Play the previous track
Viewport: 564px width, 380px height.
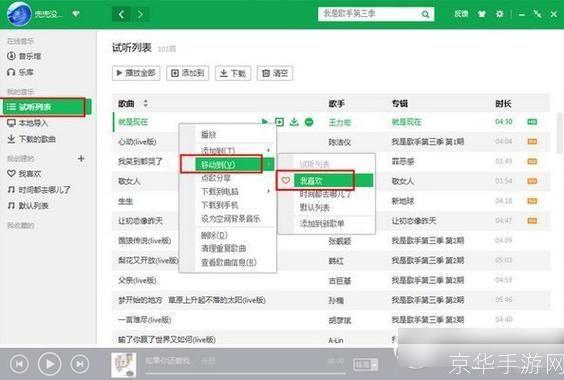(19, 364)
